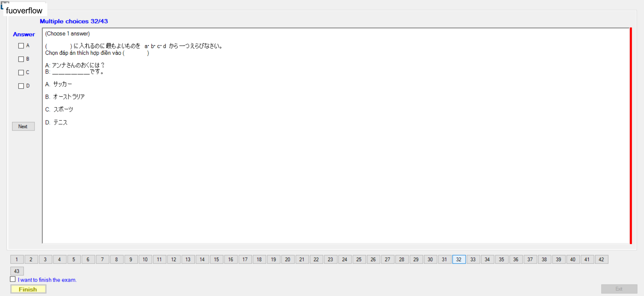644x296 pixels.
Task: Go to question 1
Action: [x=17, y=259]
